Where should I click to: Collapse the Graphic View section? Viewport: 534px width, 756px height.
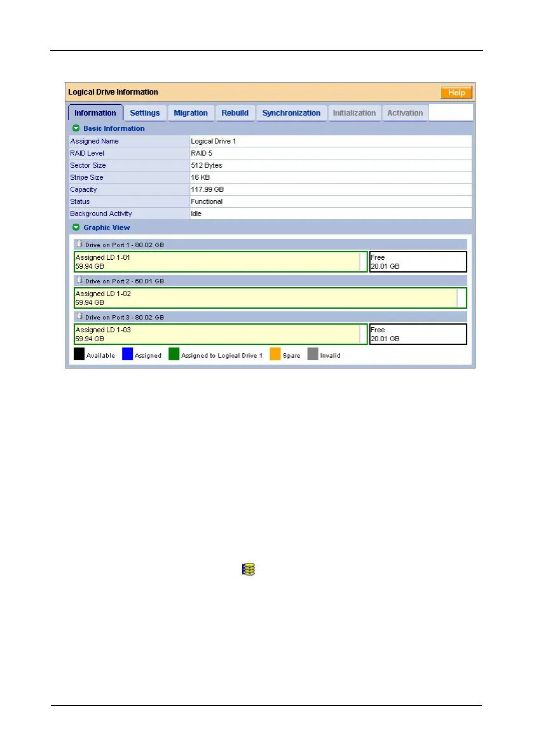click(x=76, y=227)
